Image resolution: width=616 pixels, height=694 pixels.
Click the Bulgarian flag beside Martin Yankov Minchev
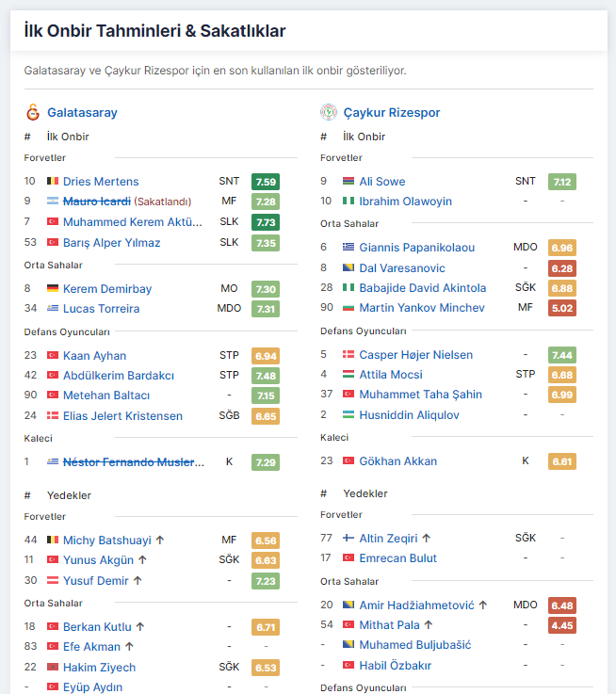coord(349,308)
